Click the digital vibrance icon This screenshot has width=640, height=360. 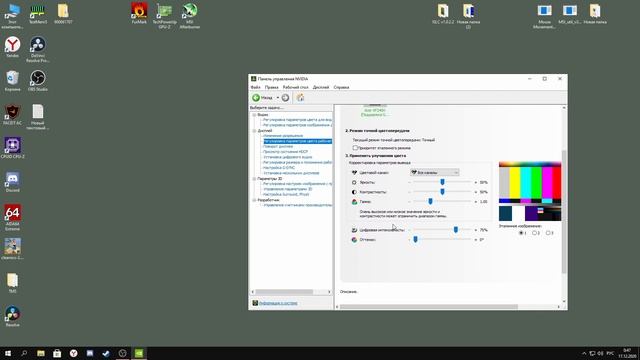(354, 230)
